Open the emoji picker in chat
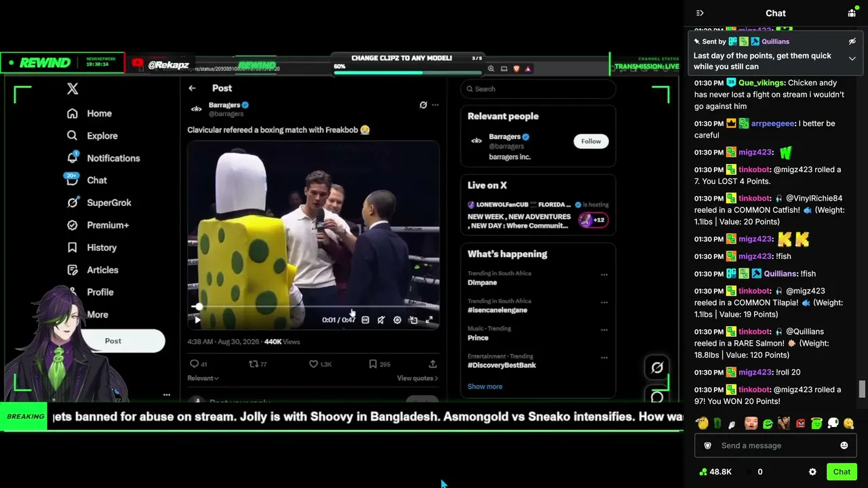 844,445
